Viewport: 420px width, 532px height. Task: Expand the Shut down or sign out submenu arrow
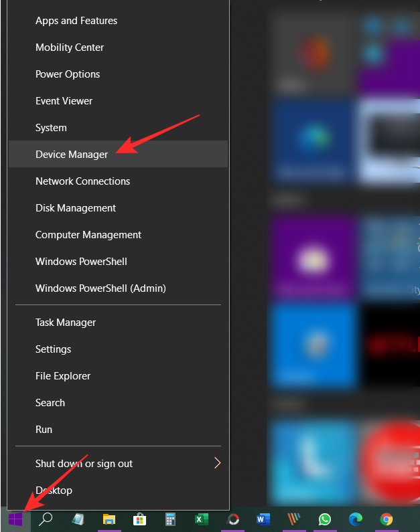217,463
